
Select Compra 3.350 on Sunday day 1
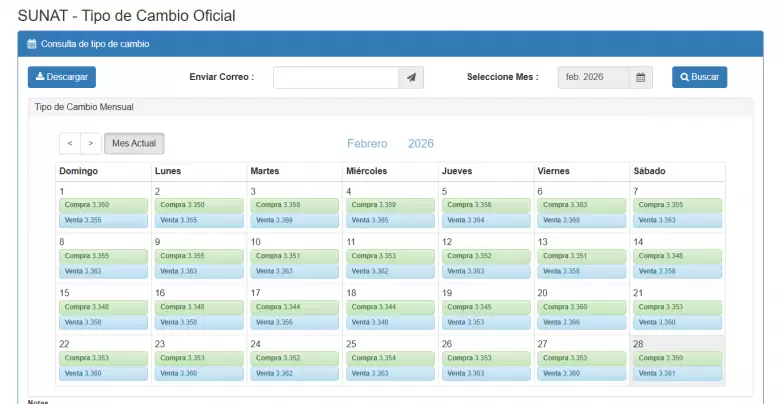102,205
